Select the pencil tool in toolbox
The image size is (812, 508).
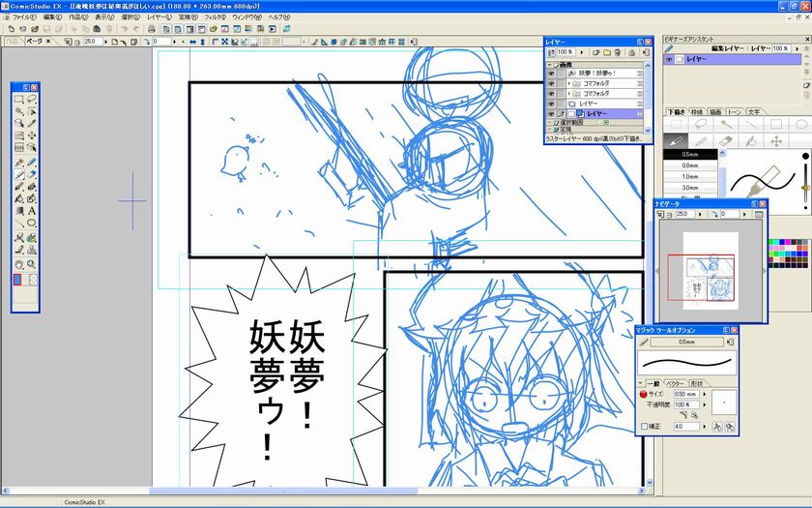[x=19, y=175]
